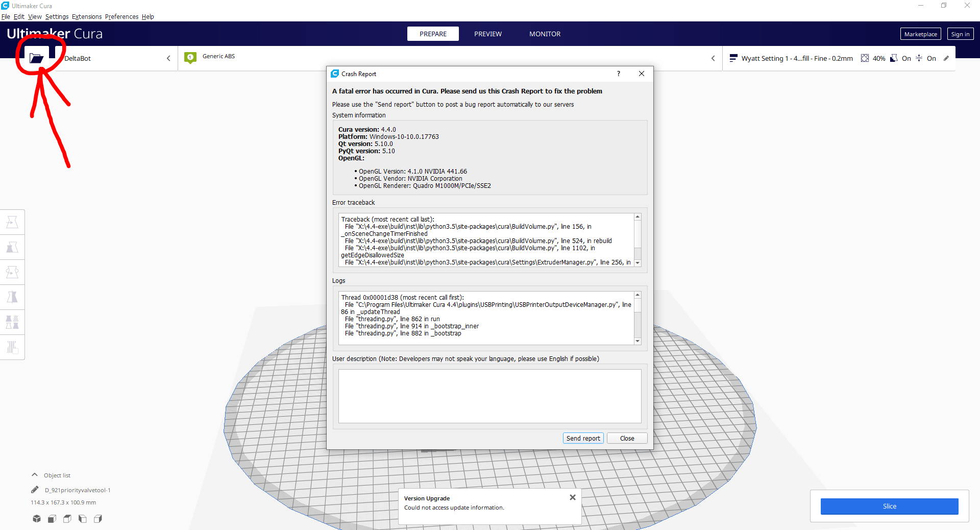Open the File menu
Screen dimensions: 980x530
6,16
